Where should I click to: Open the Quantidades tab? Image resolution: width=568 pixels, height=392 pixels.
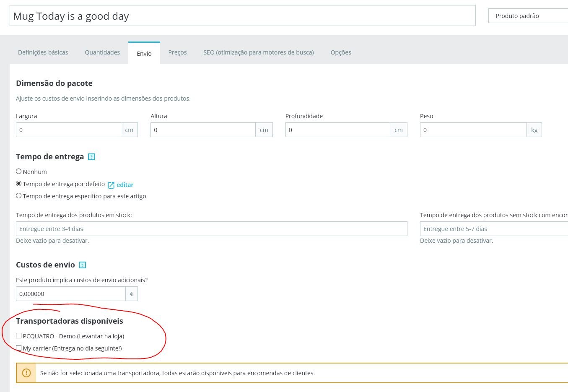click(x=102, y=52)
